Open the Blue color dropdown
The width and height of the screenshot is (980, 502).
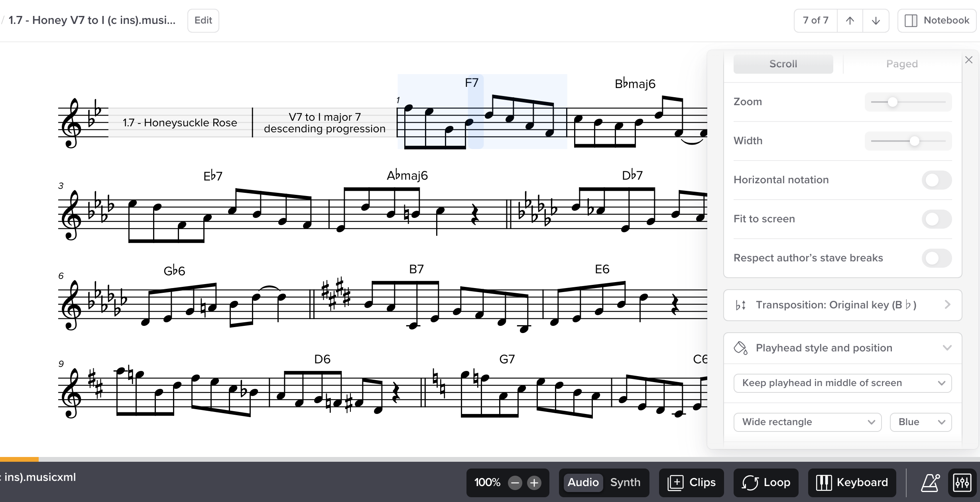point(921,422)
